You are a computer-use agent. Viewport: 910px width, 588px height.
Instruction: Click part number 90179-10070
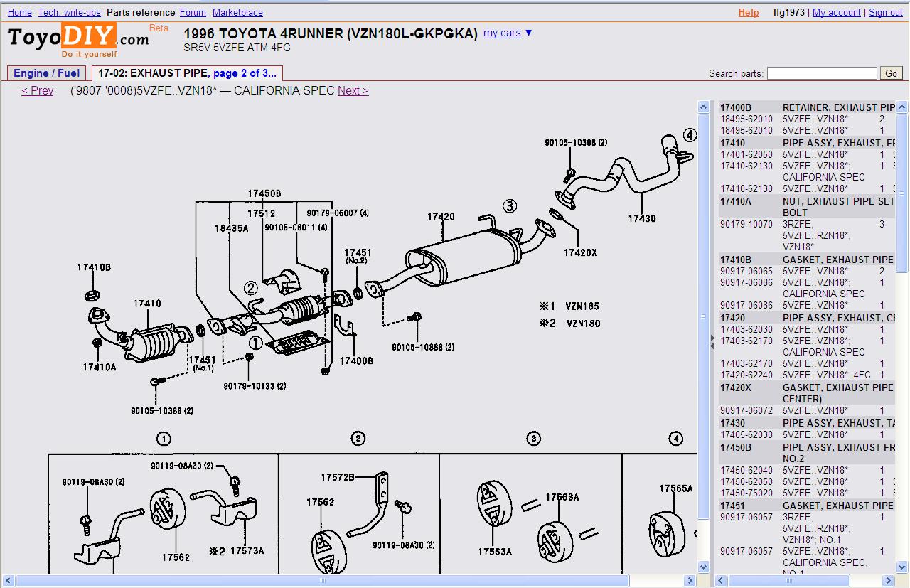point(746,225)
